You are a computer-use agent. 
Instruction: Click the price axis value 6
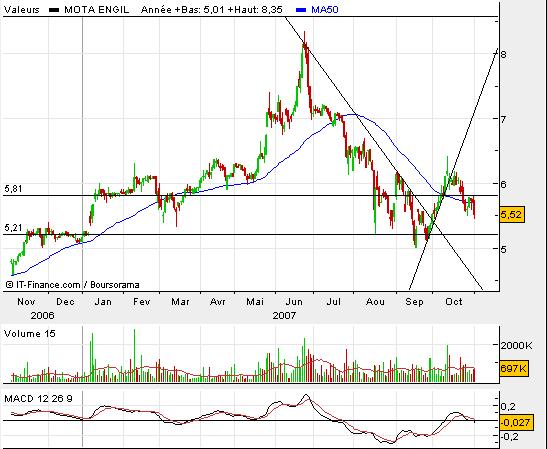coord(503,184)
